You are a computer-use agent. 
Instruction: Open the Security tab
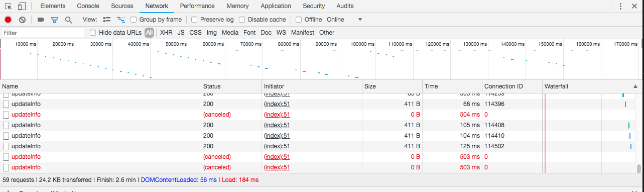pyautogui.click(x=314, y=6)
